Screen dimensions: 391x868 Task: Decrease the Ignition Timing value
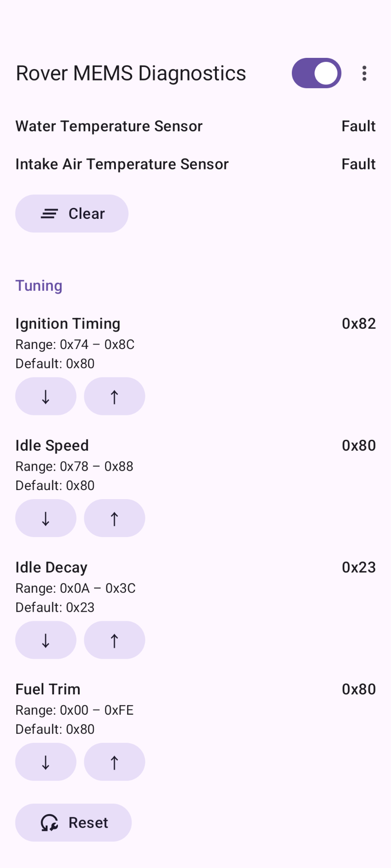click(x=46, y=396)
